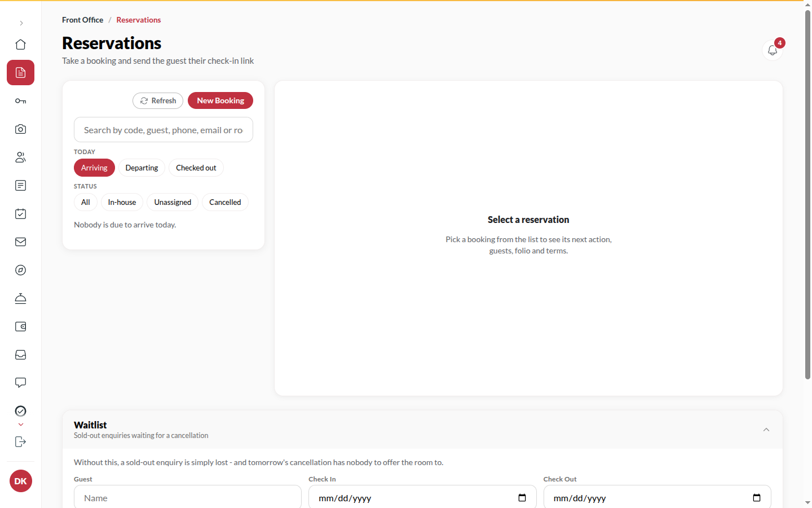Open the circled checkmark icon in sidebar
Image resolution: width=812 pixels, height=508 pixels.
(20, 411)
